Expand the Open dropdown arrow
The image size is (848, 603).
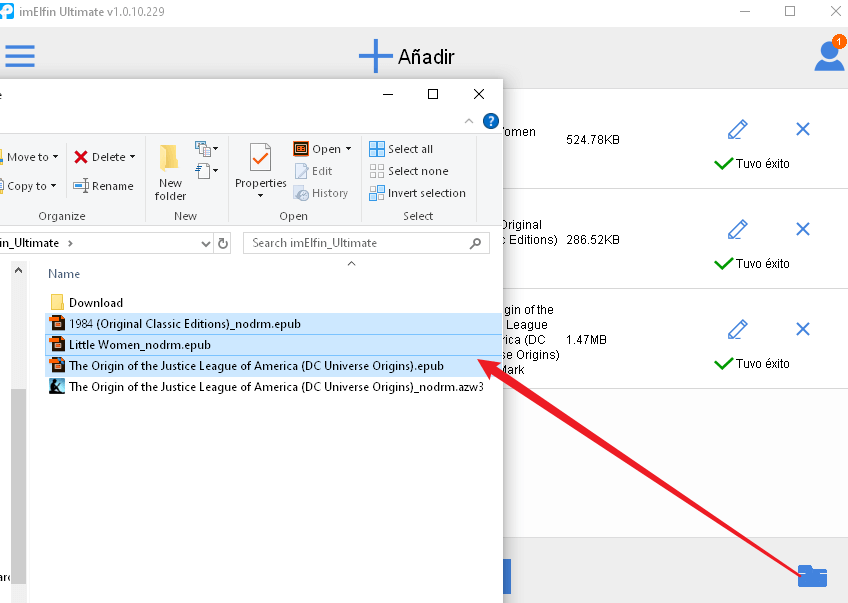348,149
